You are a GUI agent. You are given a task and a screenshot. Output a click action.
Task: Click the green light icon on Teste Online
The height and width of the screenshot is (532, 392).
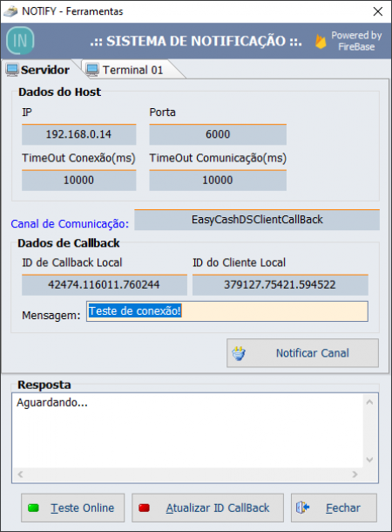33,508
